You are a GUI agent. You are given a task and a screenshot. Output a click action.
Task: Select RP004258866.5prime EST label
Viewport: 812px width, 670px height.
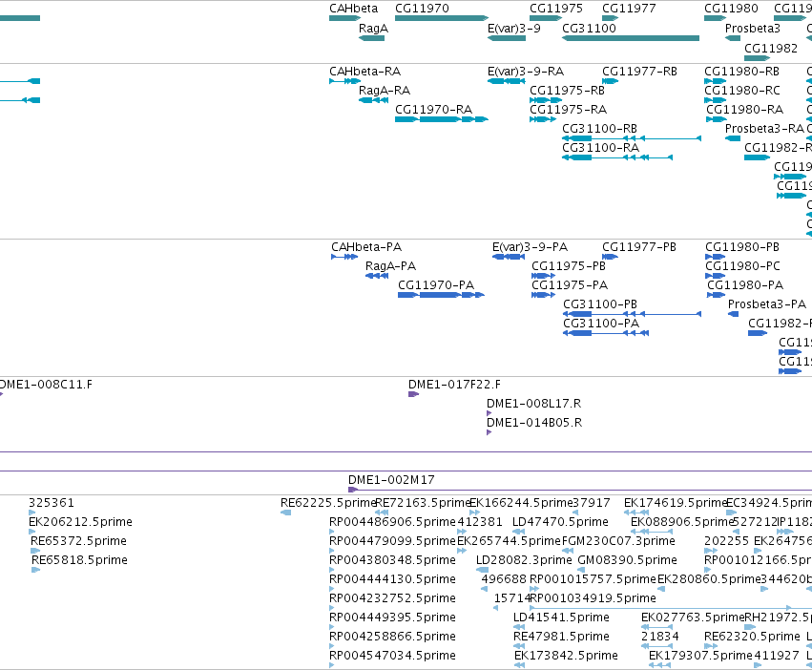click(x=392, y=637)
